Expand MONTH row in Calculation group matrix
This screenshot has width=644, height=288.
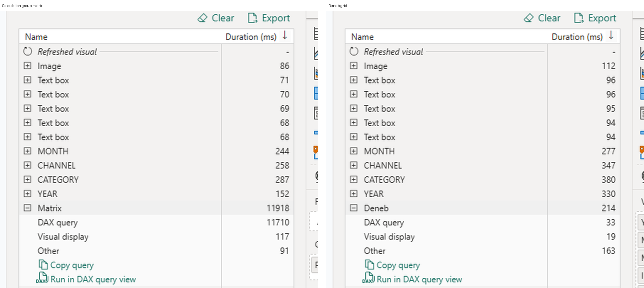tap(27, 151)
